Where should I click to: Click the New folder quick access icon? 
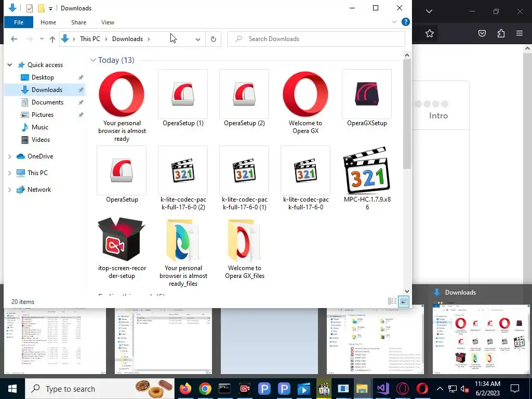[41, 8]
